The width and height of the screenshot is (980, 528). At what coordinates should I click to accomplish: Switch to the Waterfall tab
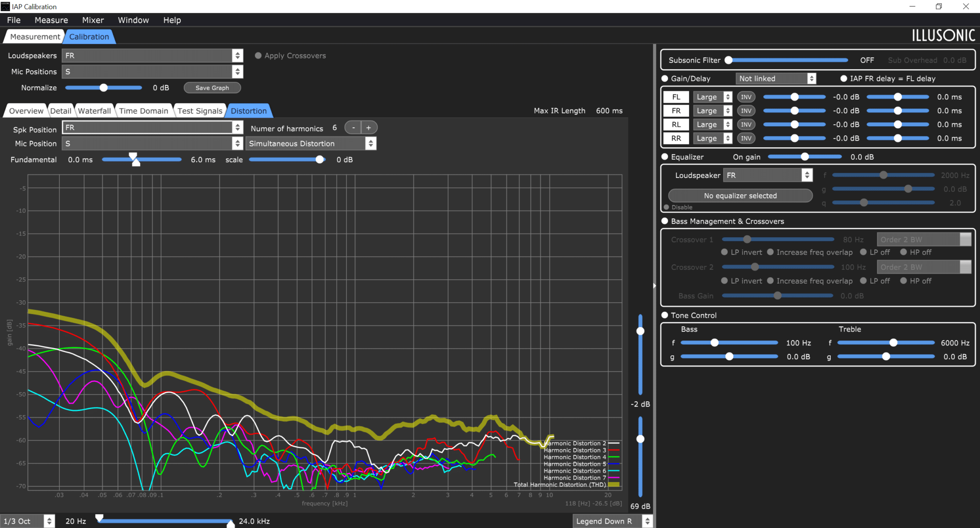94,111
